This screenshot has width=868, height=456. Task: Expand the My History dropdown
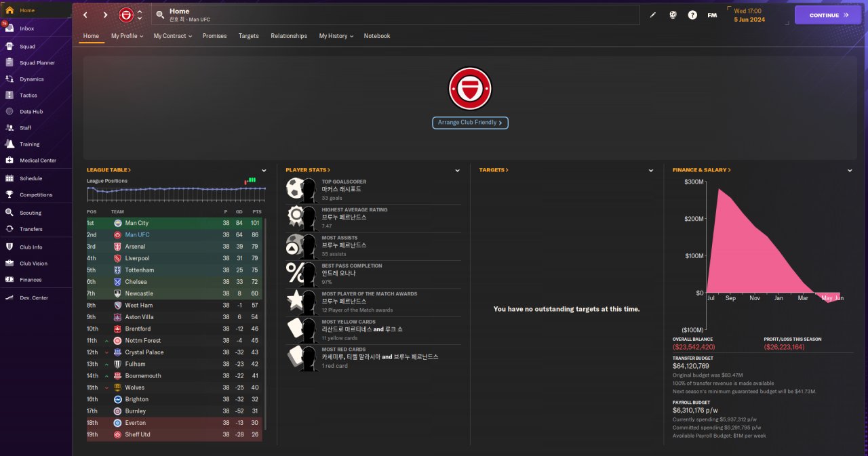click(x=336, y=36)
